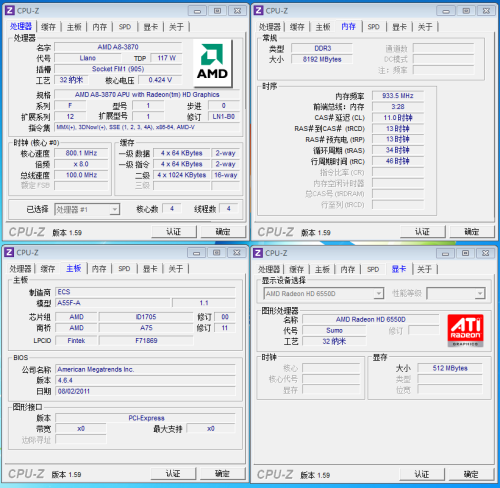Click the CPU-Z title icon in the mainboard window
The width and height of the screenshot is (500, 488).
point(9,252)
